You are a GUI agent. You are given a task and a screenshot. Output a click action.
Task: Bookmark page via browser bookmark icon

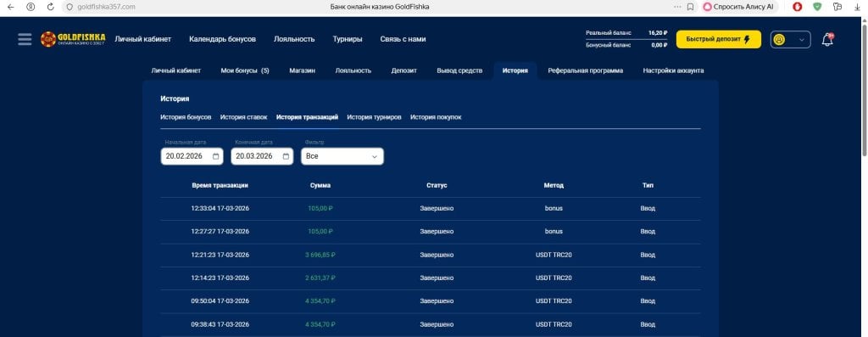point(690,7)
